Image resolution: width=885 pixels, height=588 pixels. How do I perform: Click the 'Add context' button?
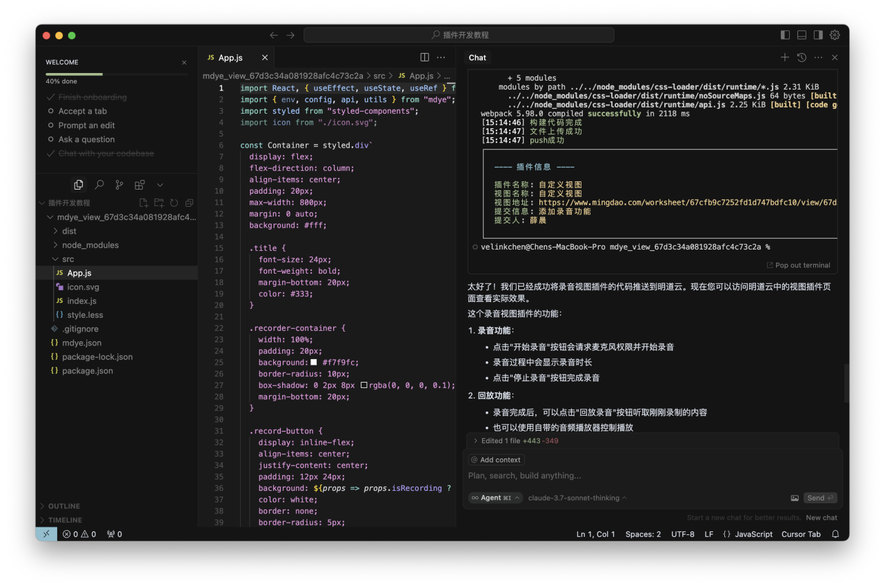click(496, 460)
